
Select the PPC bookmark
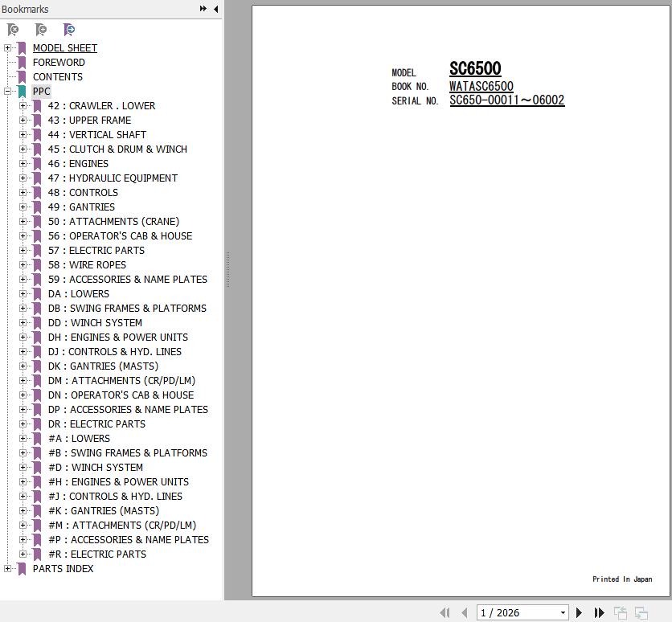[x=42, y=92]
